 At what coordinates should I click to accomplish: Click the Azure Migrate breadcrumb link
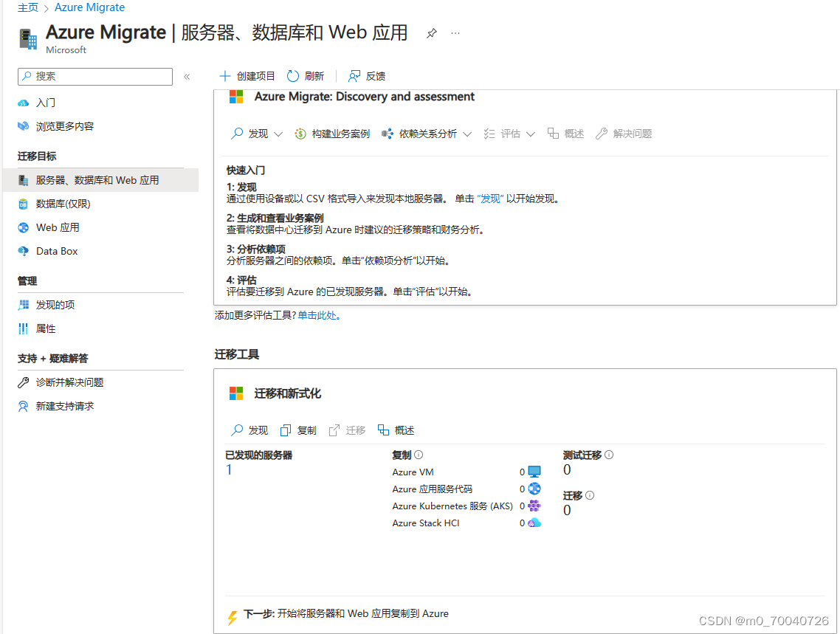[89, 7]
